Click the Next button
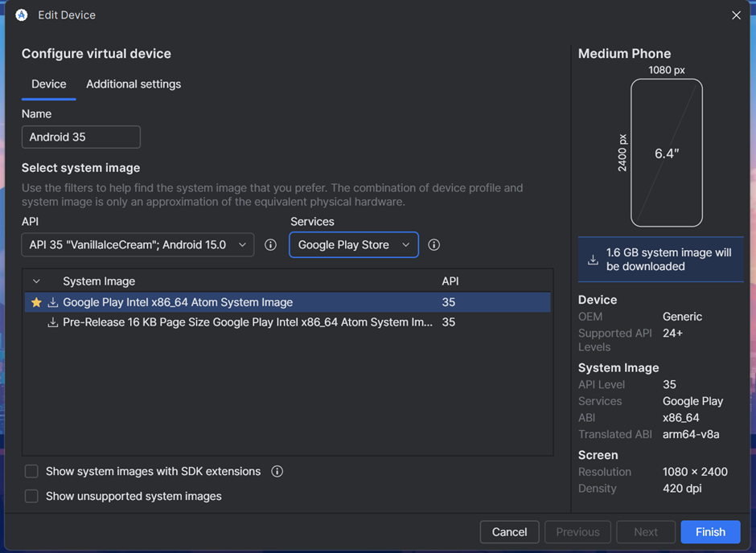Image resolution: width=756 pixels, height=553 pixels. 646,532
